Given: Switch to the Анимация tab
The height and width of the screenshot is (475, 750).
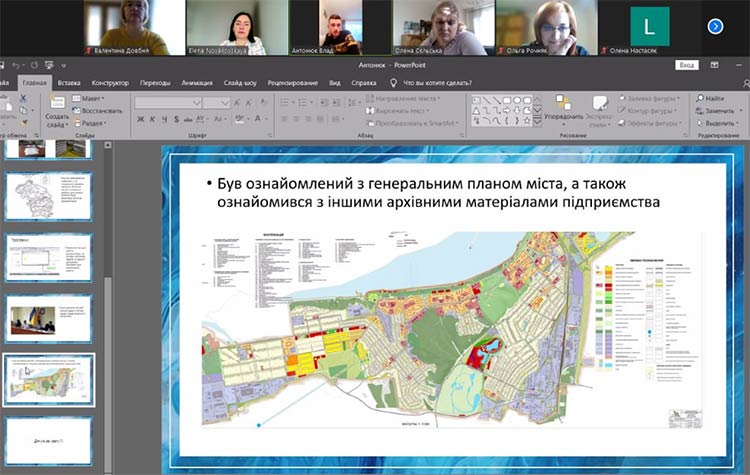Looking at the screenshot, I should [x=197, y=83].
